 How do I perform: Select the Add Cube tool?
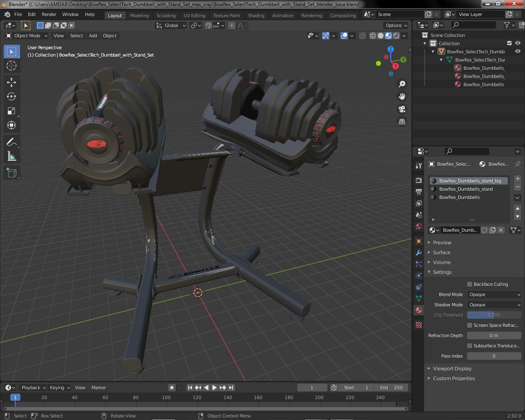pos(11,173)
